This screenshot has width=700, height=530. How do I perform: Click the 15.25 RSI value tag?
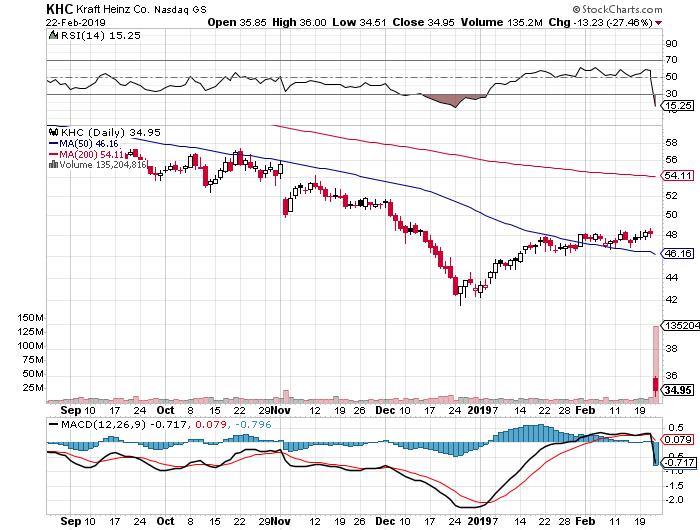click(x=678, y=106)
